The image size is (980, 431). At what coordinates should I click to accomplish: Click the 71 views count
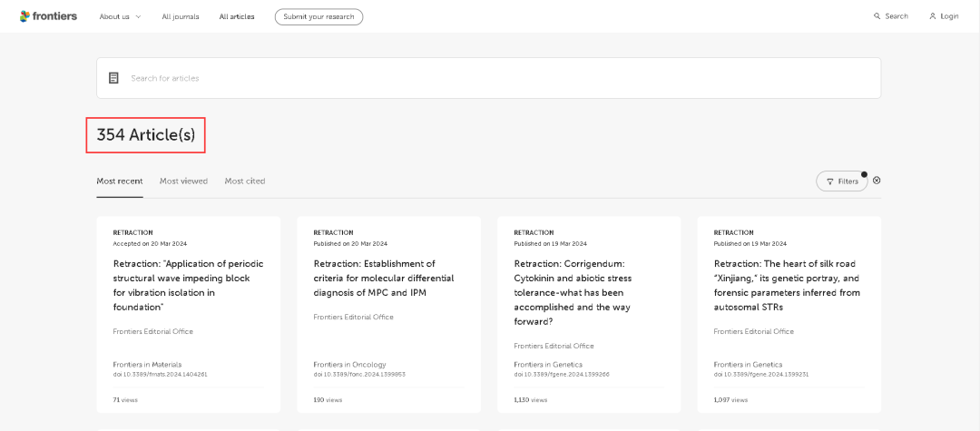pyautogui.click(x=125, y=400)
